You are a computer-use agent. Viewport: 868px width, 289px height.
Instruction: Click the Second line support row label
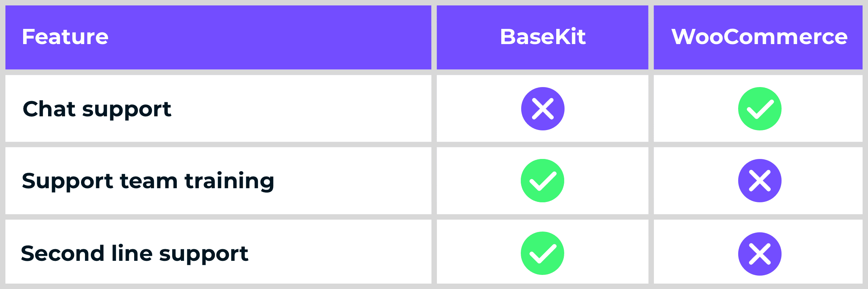pyautogui.click(x=135, y=254)
